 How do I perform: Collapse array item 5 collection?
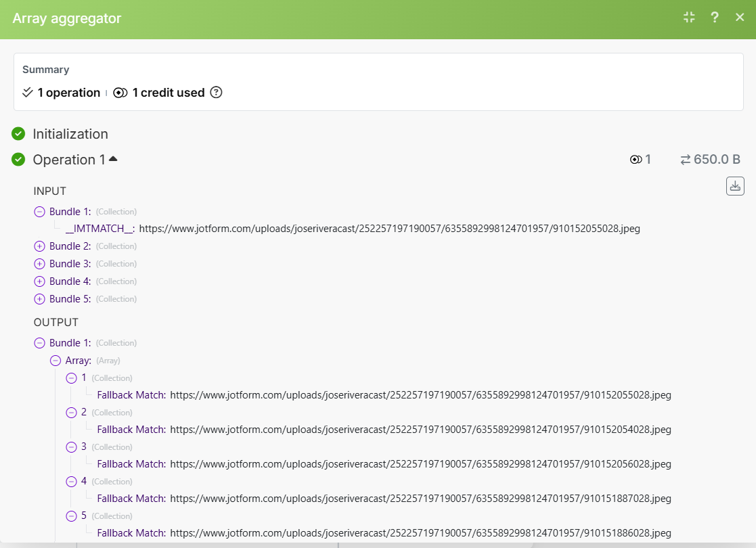click(x=71, y=516)
